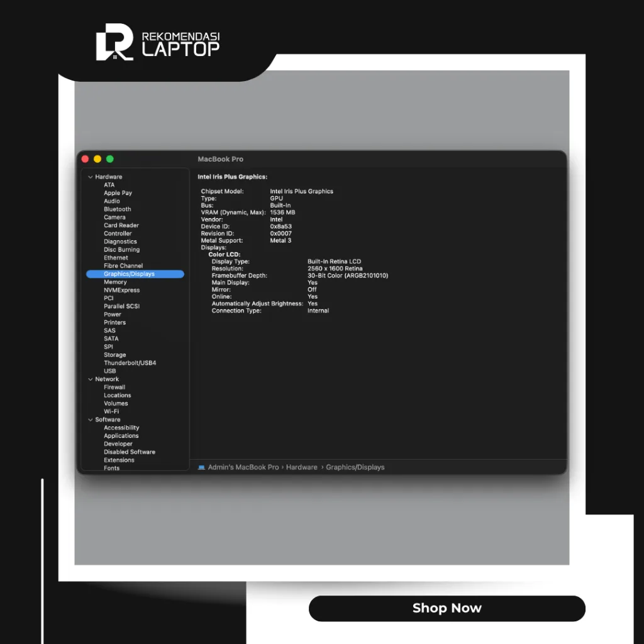Select Diagnostics in the sidebar
The width and height of the screenshot is (644, 644).
click(x=120, y=241)
